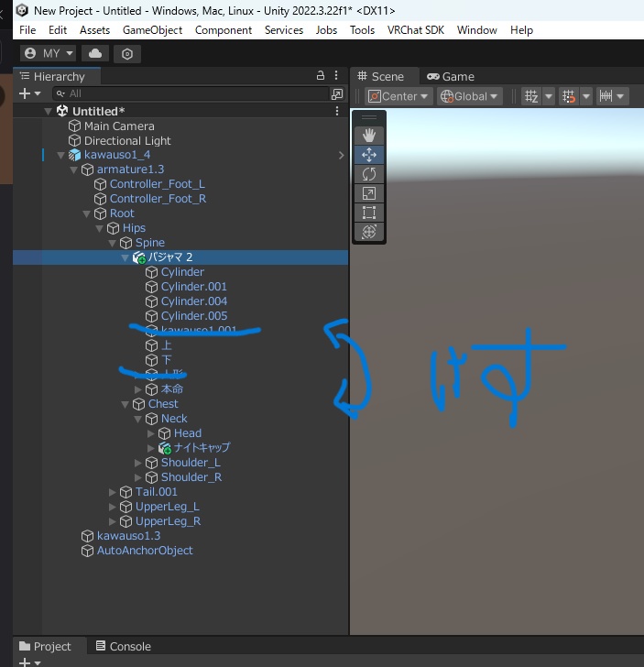Open the GameObject menu
Viewport: 644px width, 667px height.
pyautogui.click(x=152, y=30)
